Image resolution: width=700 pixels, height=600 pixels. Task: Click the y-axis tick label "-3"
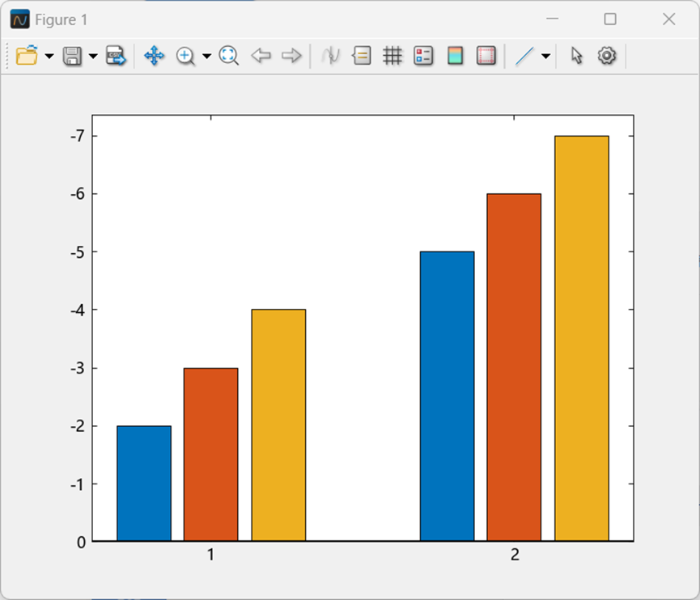78,369
